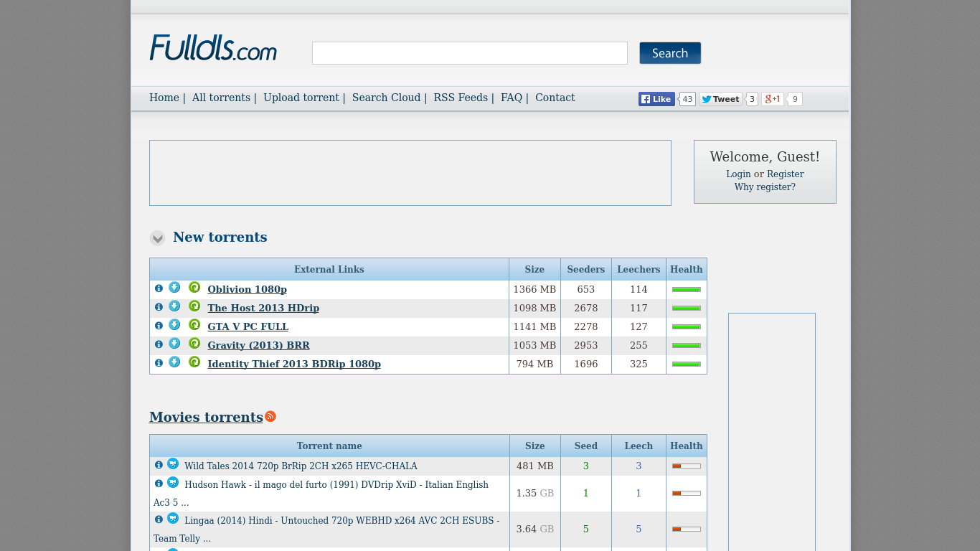Click movie camera icon for Lingaa (2014) Hindi
This screenshot has width=980, height=551.
[x=173, y=519]
